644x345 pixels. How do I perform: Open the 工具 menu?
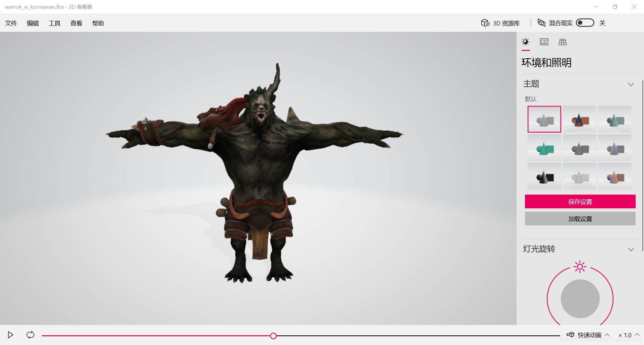[x=55, y=23]
